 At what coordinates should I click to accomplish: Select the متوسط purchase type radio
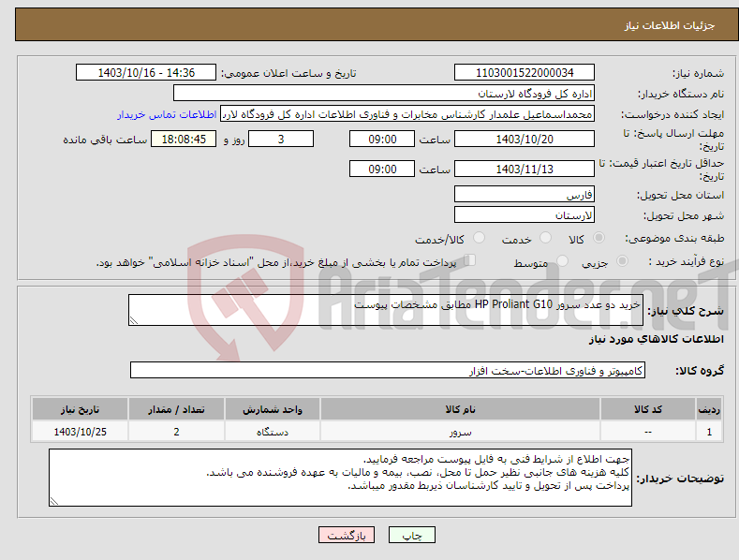click(x=562, y=260)
